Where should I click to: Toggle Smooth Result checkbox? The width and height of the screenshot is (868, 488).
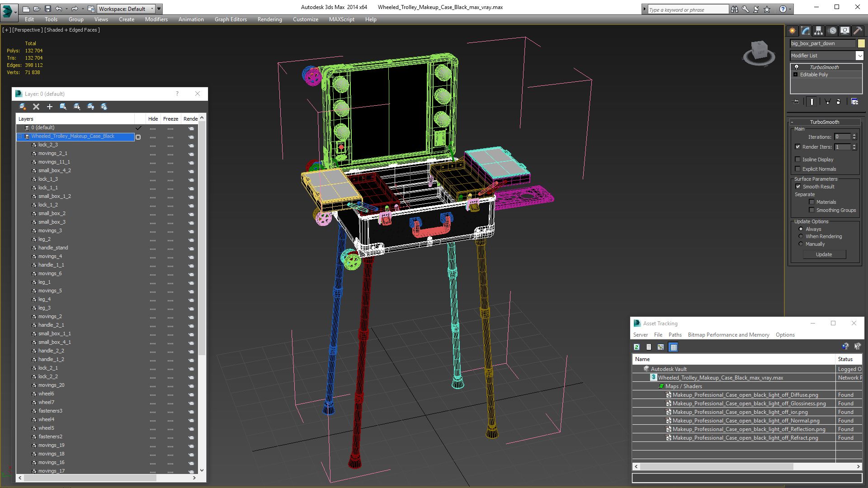point(798,187)
